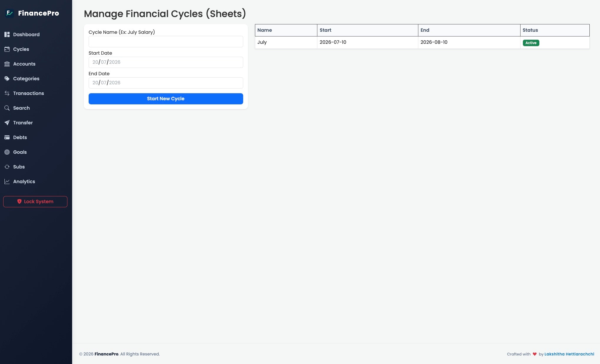Click the Dashboard grid icon
Screen dimensions: 600x364
tap(7, 34)
